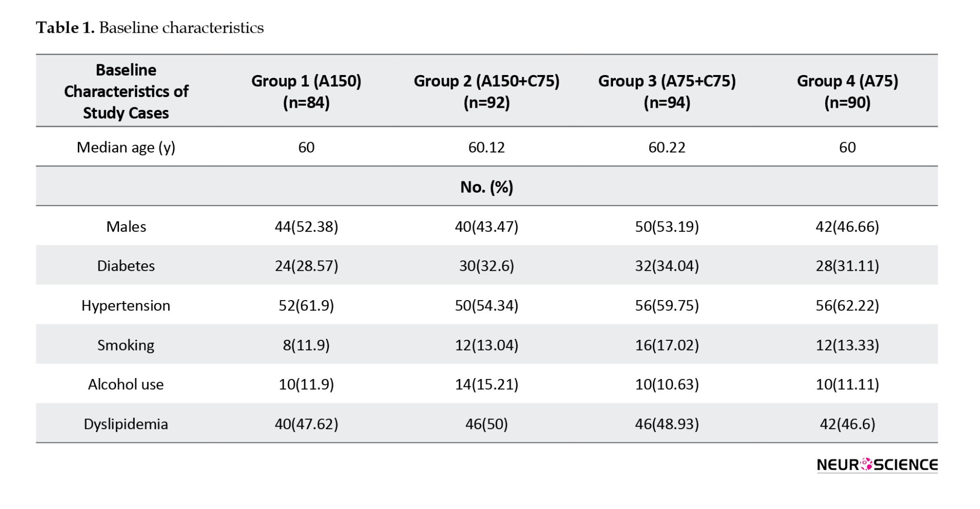Select the Group 2 (A150+C75) column header
Image resolution: width=980 pixels, height=509 pixels.
tap(486, 91)
